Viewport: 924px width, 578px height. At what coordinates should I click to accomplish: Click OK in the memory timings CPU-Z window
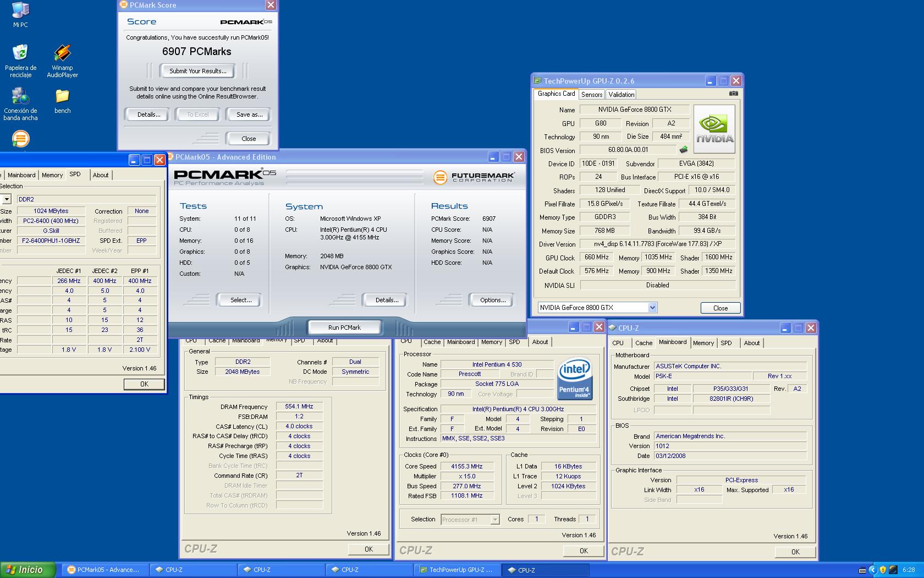pyautogui.click(x=369, y=549)
